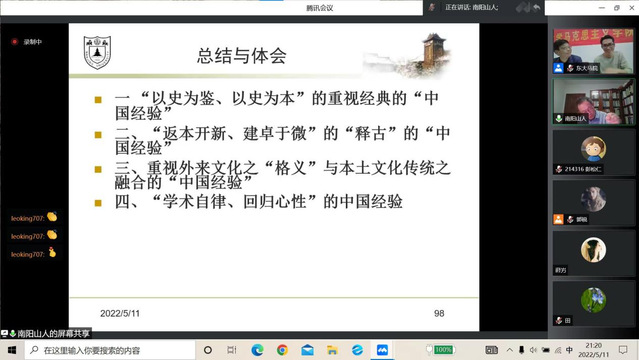Click the tray microphone-in-use icon
639x360 pixels.
pos(521,350)
